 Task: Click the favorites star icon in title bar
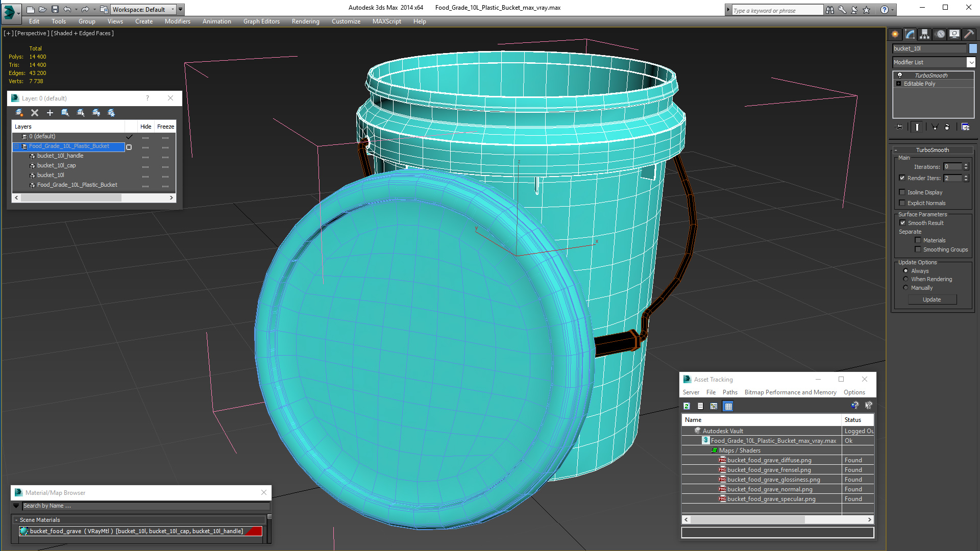click(867, 10)
